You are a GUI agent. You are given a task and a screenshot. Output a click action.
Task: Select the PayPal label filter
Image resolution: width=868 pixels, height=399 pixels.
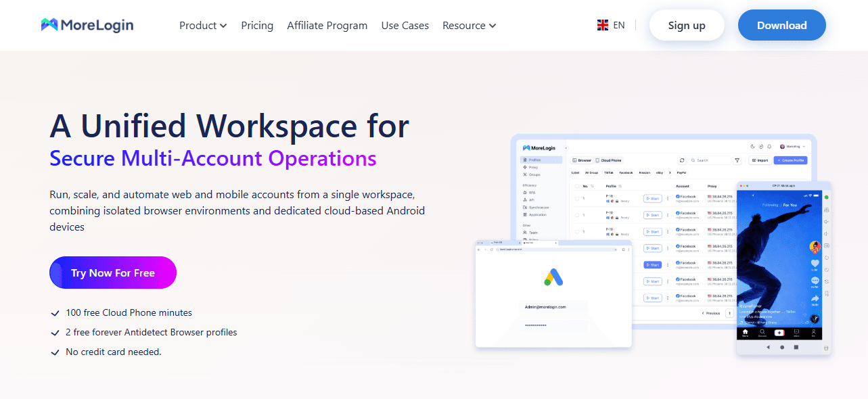pos(681,172)
